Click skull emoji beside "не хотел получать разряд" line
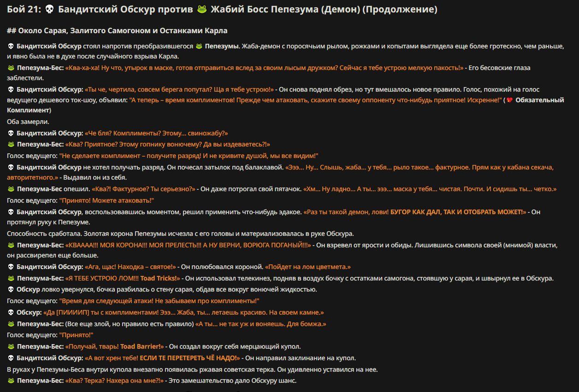The width and height of the screenshot is (579, 392). [11, 167]
